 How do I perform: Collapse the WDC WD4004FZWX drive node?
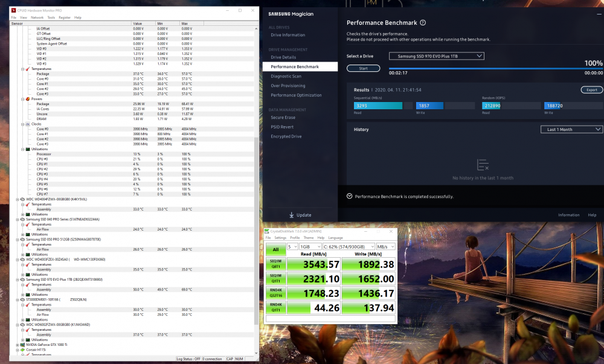(x=18, y=199)
